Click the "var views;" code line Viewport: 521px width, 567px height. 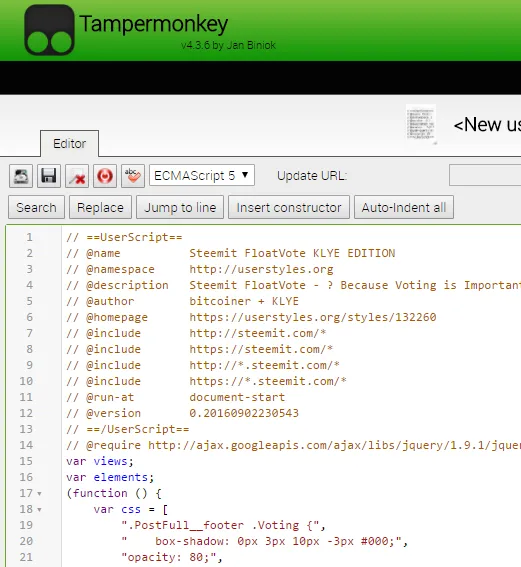pos(100,461)
